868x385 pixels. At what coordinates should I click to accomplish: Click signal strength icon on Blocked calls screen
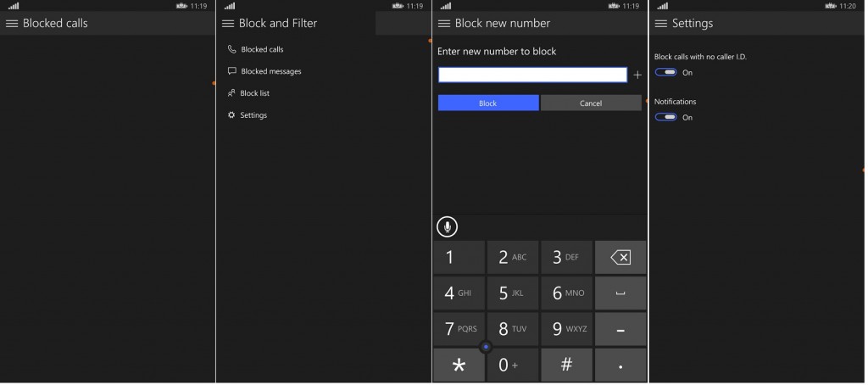coord(14,6)
